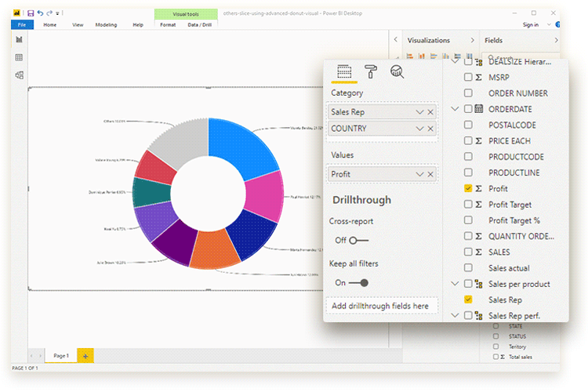The height and width of the screenshot is (392, 588).
Task: Redo the last action
Action: coord(49,13)
